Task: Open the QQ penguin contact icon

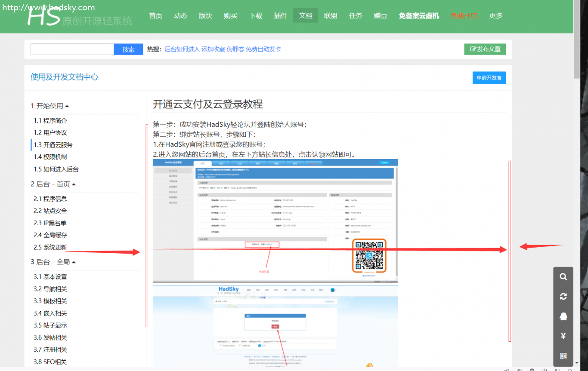Action: coord(563,316)
